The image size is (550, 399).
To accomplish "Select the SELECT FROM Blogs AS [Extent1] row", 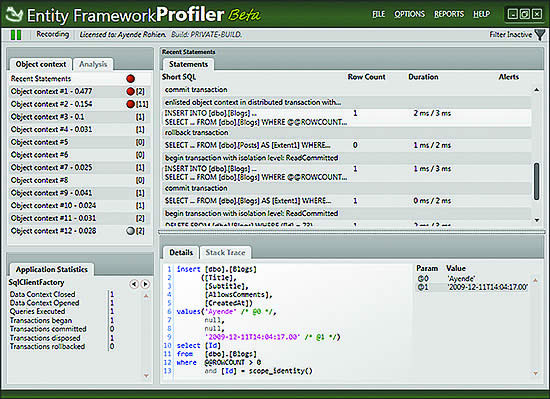I will (346, 201).
